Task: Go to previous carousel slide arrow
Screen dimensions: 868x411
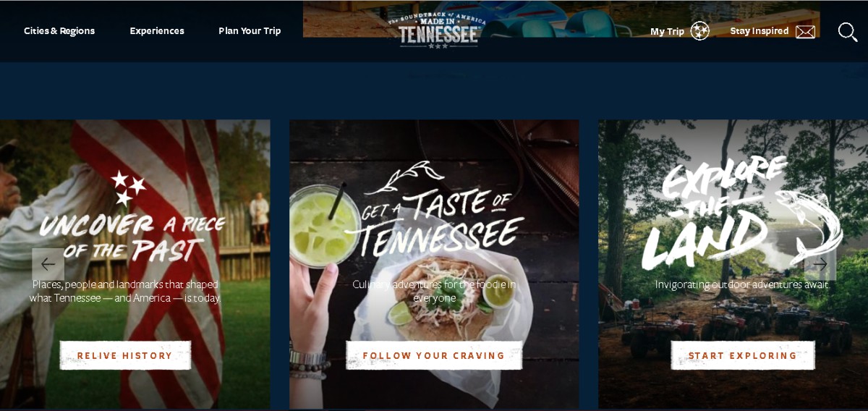Action: click(x=48, y=264)
